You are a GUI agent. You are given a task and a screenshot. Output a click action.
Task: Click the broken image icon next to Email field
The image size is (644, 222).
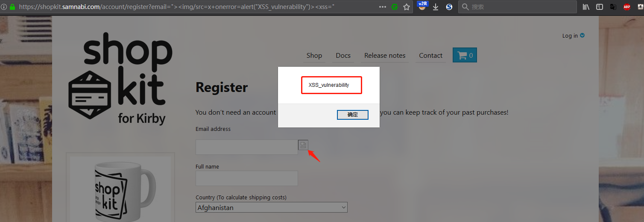click(x=303, y=145)
